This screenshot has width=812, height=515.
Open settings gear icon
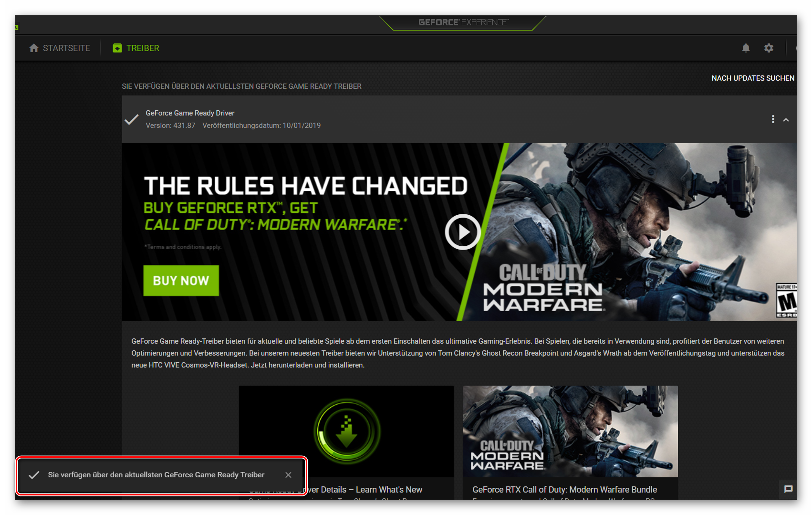point(769,48)
